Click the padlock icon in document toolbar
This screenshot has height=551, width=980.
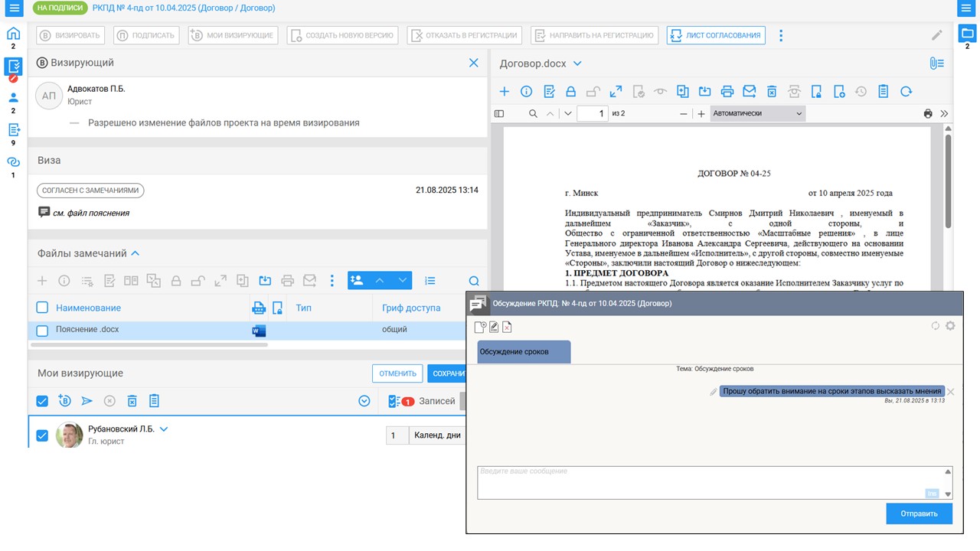[x=570, y=92]
